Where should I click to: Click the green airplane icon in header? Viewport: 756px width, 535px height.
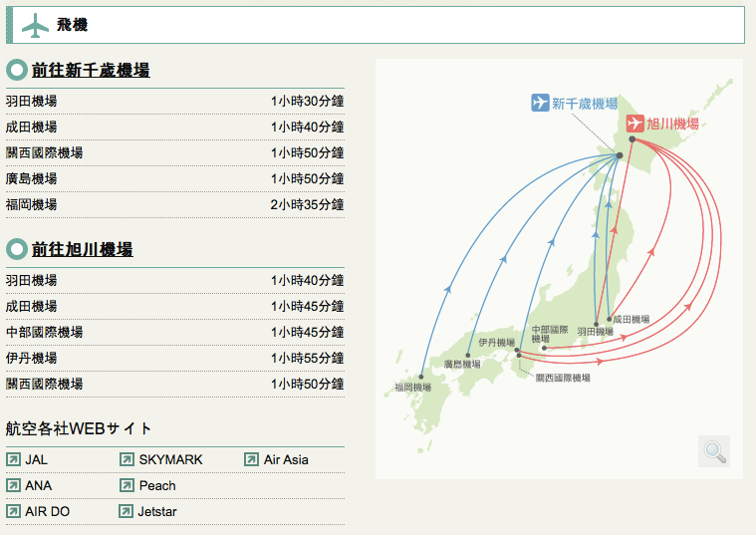click(x=35, y=25)
